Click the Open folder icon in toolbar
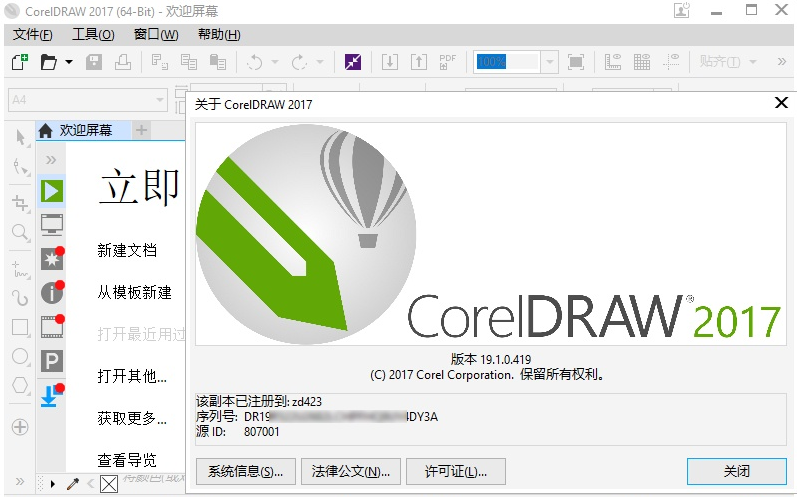 [x=48, y=62]
